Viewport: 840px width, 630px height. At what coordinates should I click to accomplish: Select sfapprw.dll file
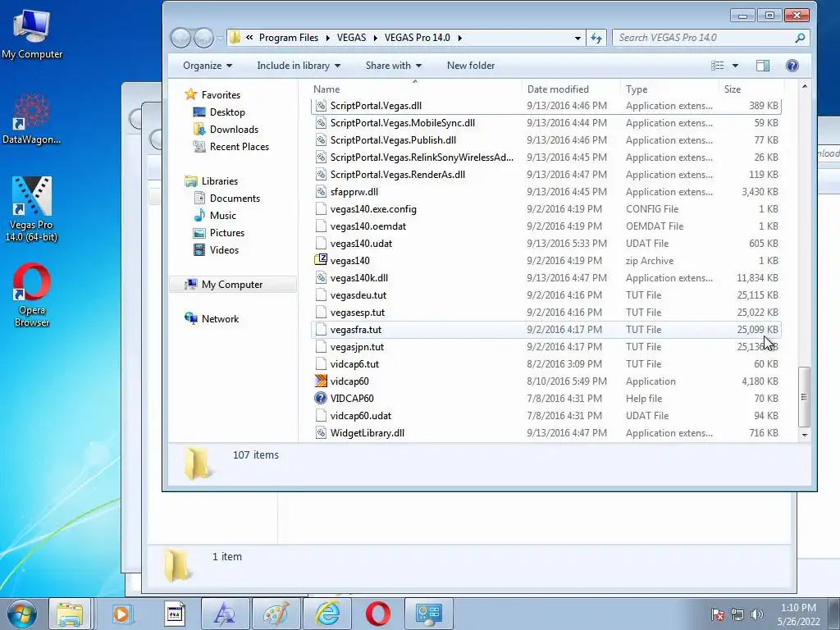[x=546, y=192]
